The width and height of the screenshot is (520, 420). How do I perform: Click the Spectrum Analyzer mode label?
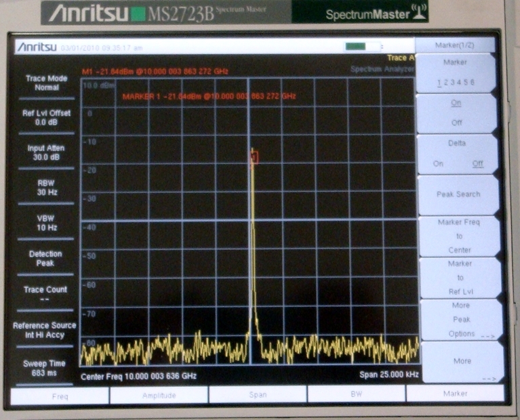(x=382, y=69)
